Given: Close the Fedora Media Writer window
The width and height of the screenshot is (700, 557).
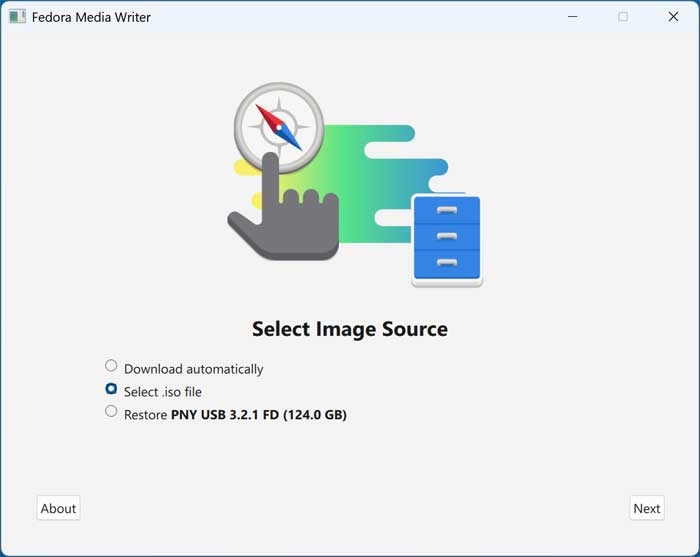Looking at the screenshot, I should click(x=673, y=17).
